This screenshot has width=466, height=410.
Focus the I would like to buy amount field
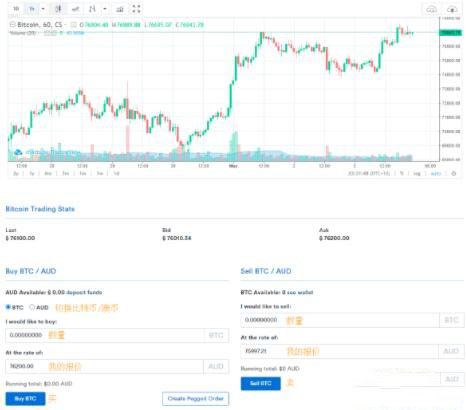point(117,335)
